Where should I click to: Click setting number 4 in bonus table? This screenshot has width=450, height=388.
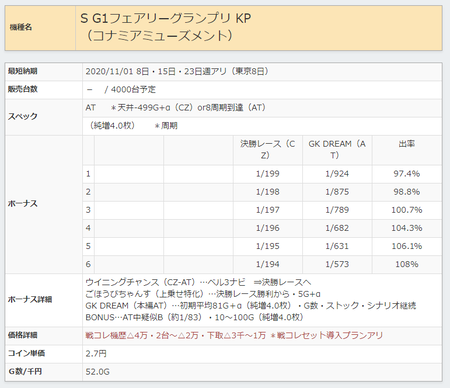[88, 228]
